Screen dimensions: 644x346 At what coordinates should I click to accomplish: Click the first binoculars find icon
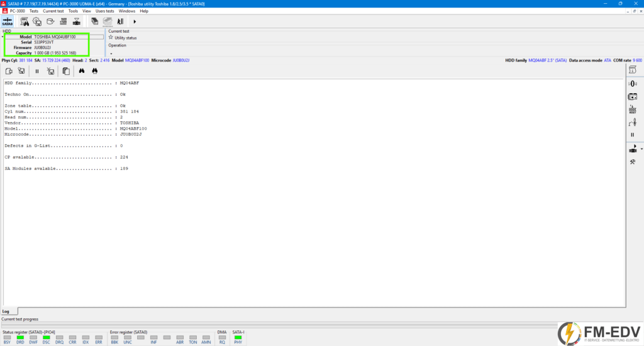click(x=82, y=71)
